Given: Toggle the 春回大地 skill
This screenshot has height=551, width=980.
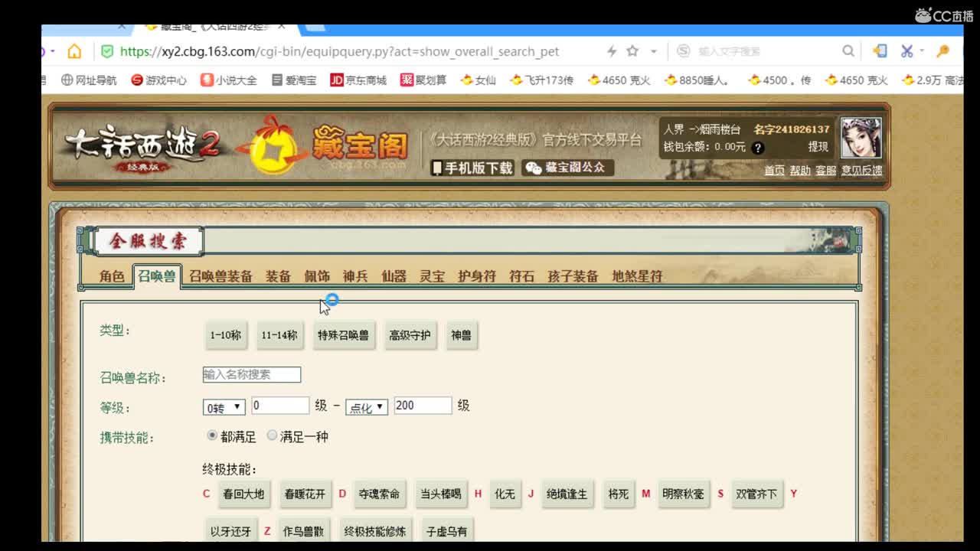Looking at the screenshot, I should tap(243, 494).
